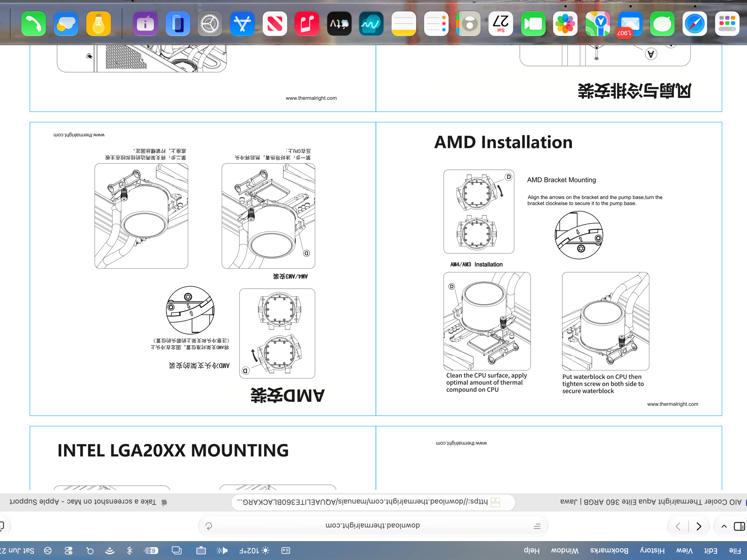The height and width of the screenshot is (560, 747).
Task: Click the INTEL LGA20XX MOUNTING heading
Action: pos(173,450)
